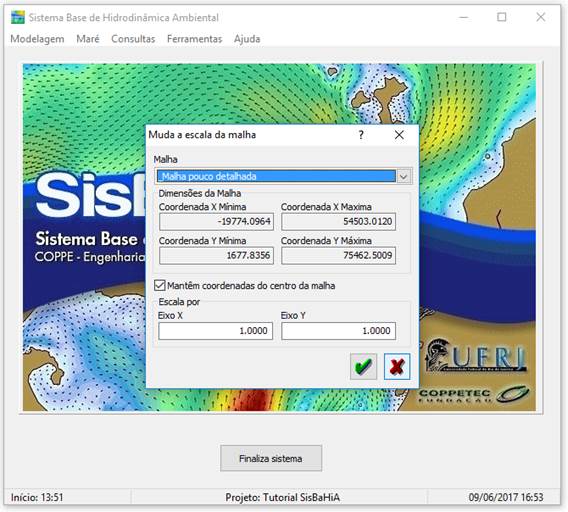Click the UFRJ logo on splash image
The height and width of the screenshot is (512, 568).
pyautogui.click(x=477, y=355)
